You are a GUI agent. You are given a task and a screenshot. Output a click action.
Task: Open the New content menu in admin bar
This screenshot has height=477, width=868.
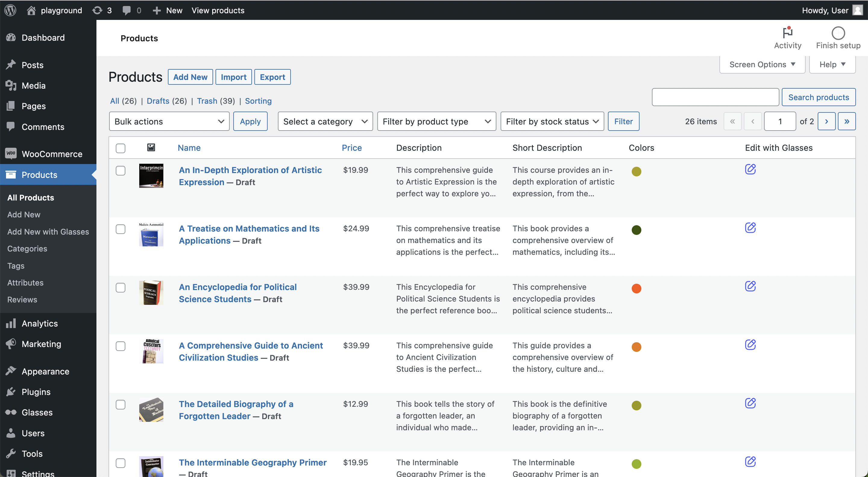pos(168,10)
